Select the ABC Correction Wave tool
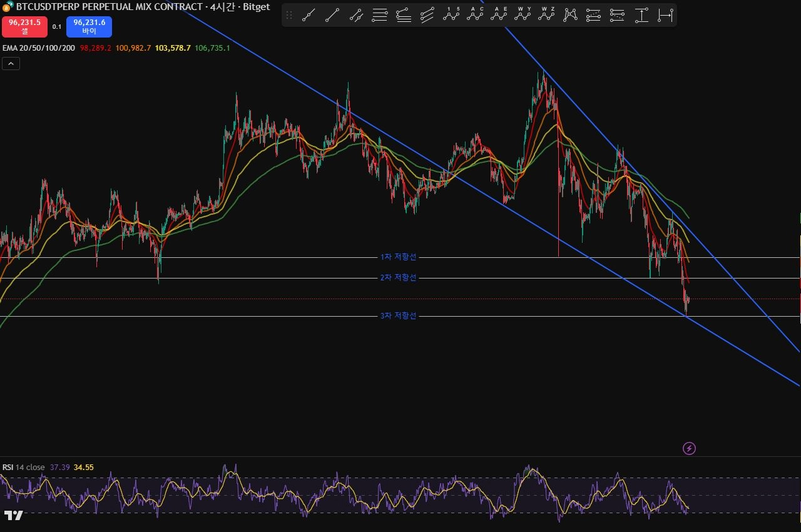This screenshot has height=532, width=801. click(475, 15)
